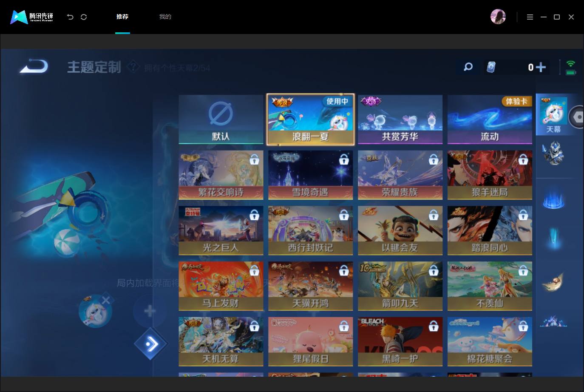Open the user profile avatar
The width and height of the screenshot is (584, 392).
point(498,17)
